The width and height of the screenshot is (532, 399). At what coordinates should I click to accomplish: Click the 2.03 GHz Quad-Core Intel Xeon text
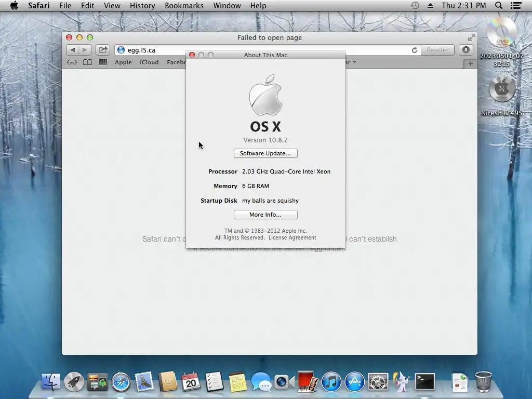click(x=286, y=171)
